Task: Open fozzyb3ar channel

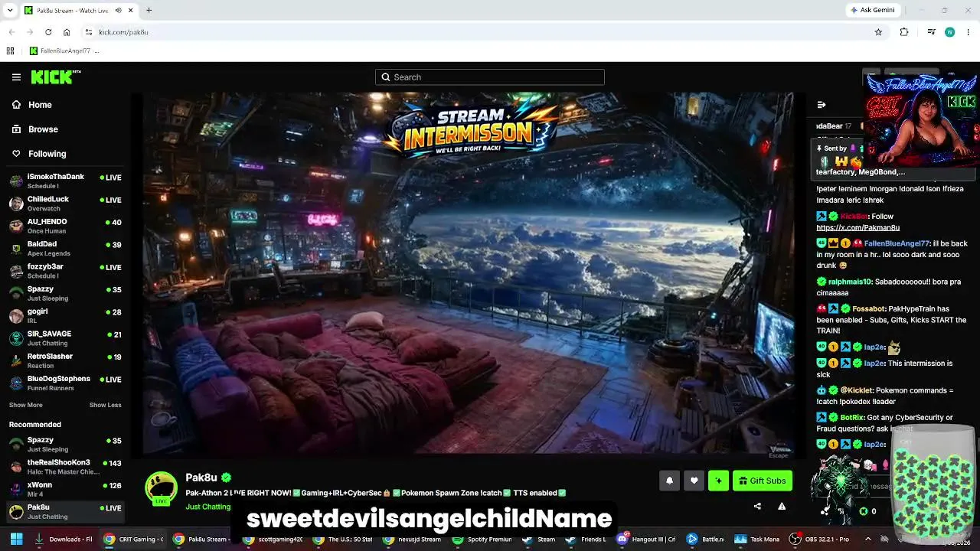Action: pyautogui.click(x=65, y=270)
